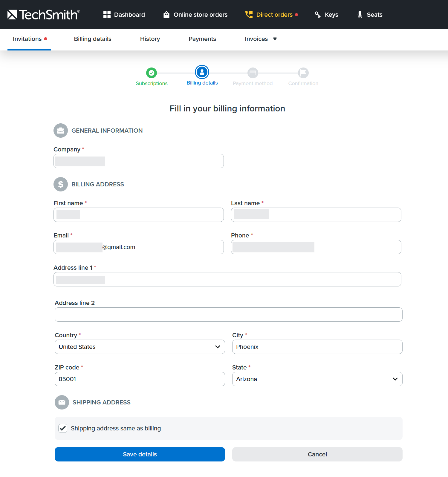Screen dimensions: 448x477
Task: Open the Country dropdown
Action: pyautogui.click(x=140, y=347)
